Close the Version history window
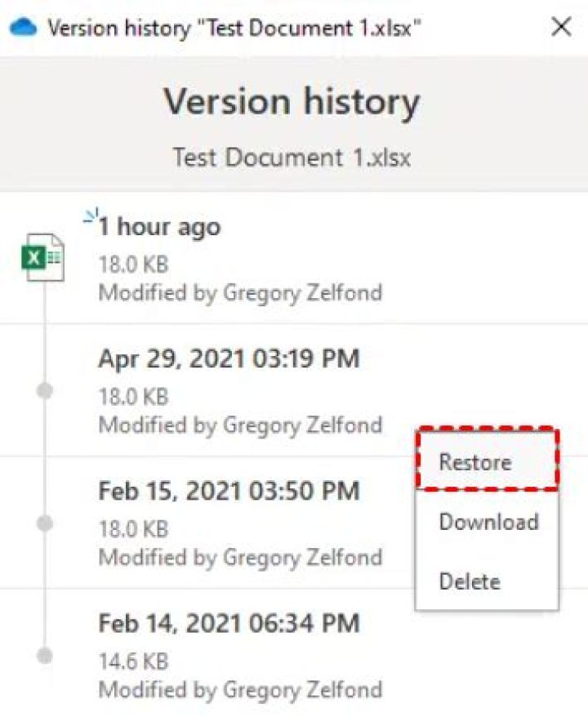 (x=561, y=26)
